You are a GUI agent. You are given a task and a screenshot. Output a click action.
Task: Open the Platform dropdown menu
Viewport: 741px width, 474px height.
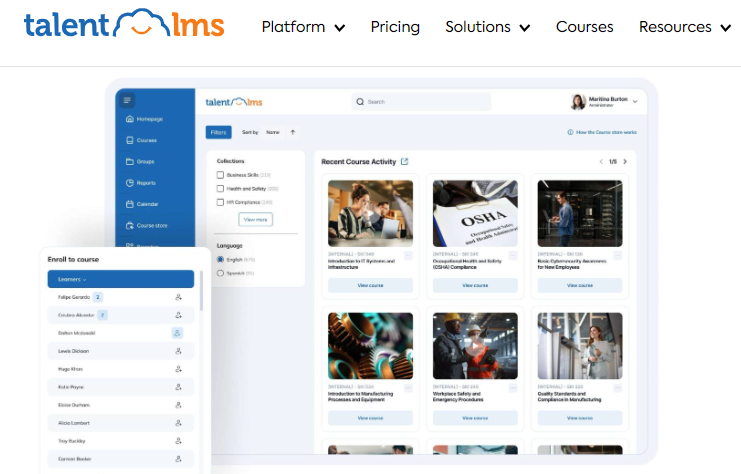(303, 27)
